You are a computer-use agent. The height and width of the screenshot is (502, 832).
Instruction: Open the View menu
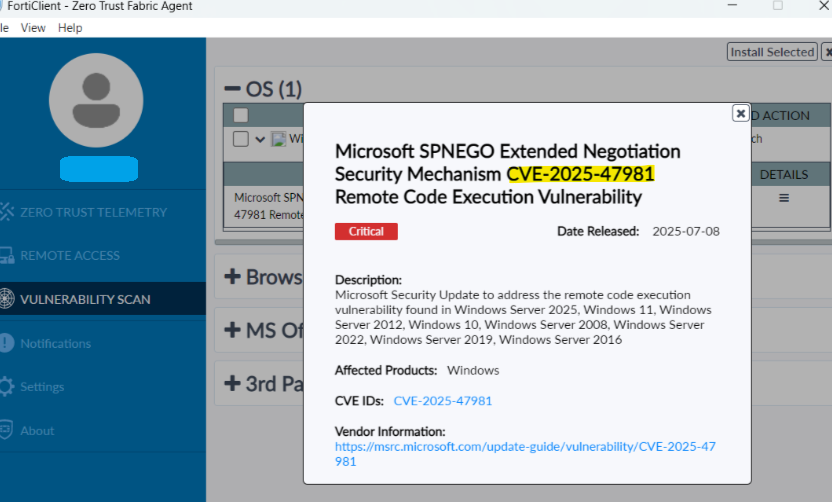[x=33, y=28]
